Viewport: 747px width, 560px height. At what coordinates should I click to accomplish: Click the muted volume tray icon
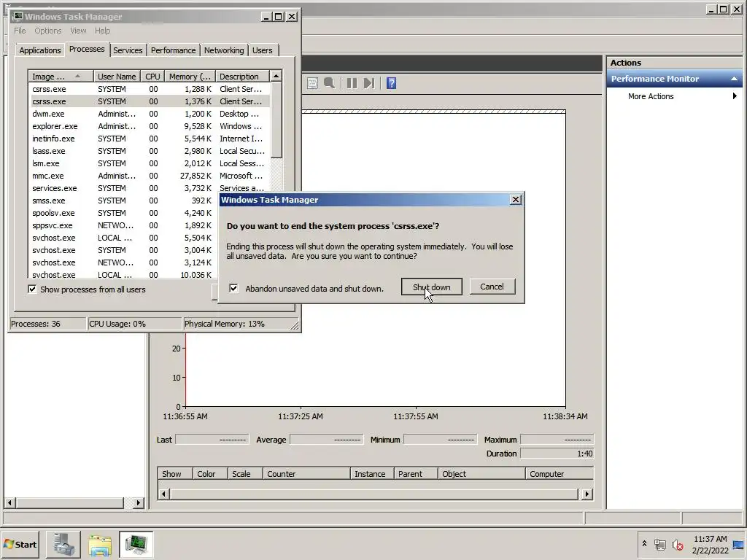tap(677, 544)
